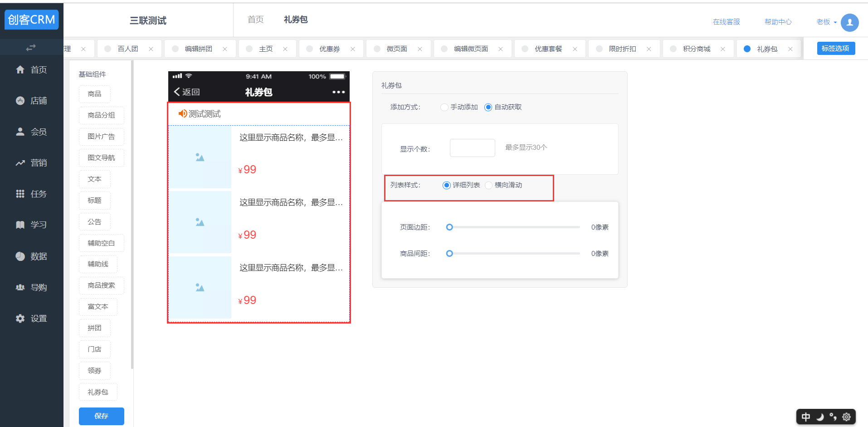Close the 编辑拼团 tab
This screenshot has width=868, height=427.
(225, 49)
